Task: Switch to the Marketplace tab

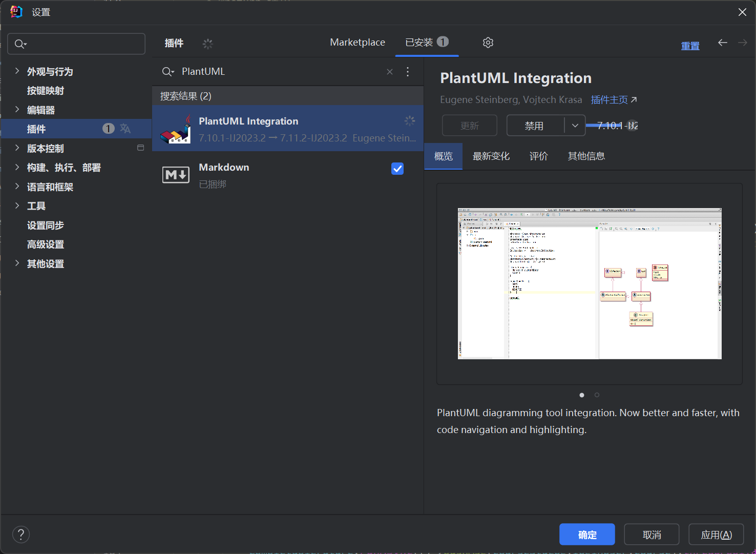Action: 358,43
